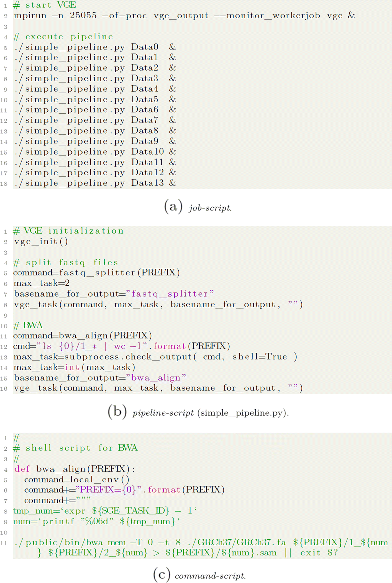Select the simple_pipeline.py Data8 line
392x583 pixels.
coord(95,131)
